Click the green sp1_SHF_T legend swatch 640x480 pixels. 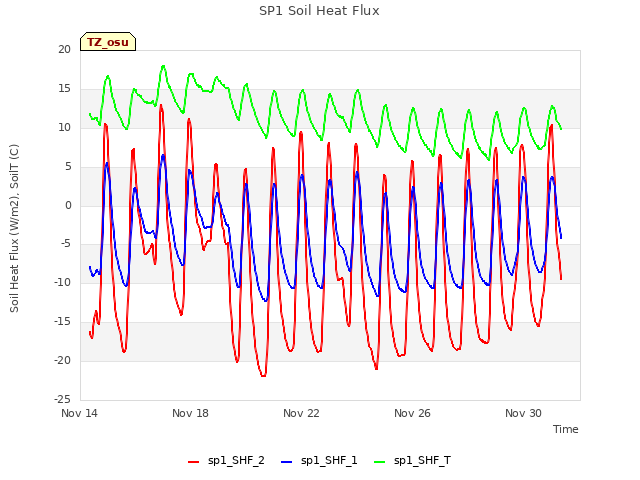tap(380, 462)
